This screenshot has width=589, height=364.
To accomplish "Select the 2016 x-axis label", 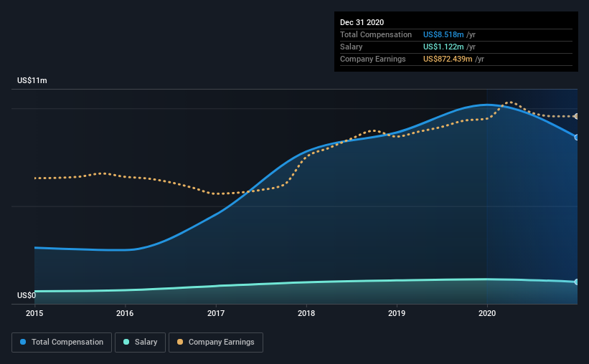I will pos(125,313).
